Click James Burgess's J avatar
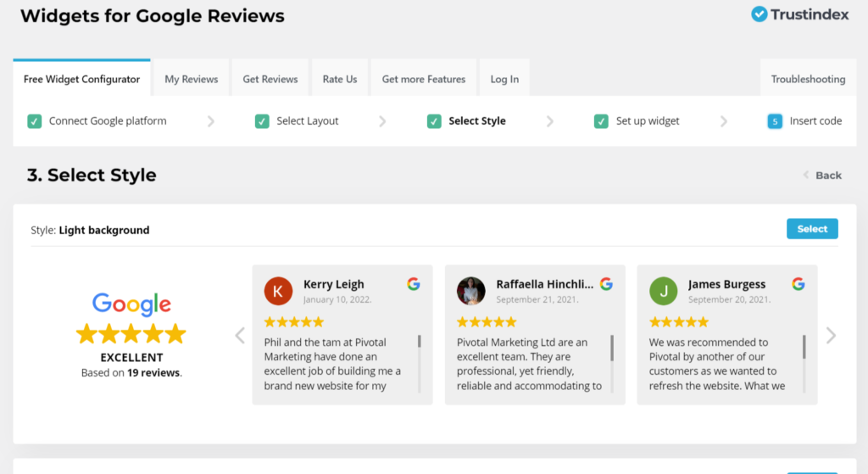The width and height of the screenshot is (868, 474). 663,291
